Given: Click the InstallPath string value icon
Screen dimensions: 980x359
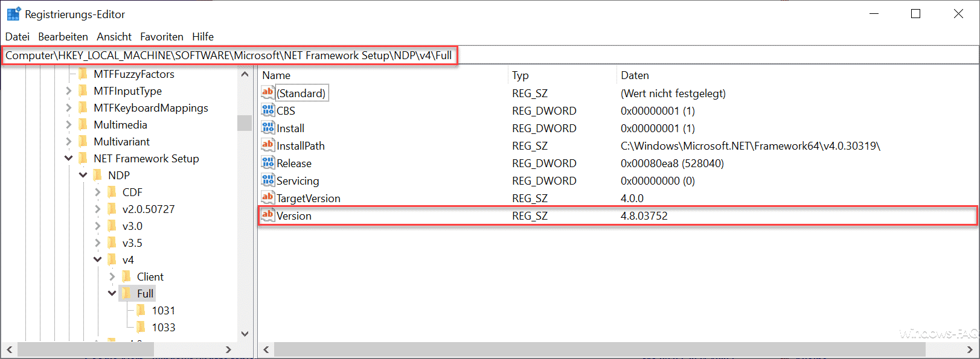Looking at the screenshot, I should click(268, 145).
